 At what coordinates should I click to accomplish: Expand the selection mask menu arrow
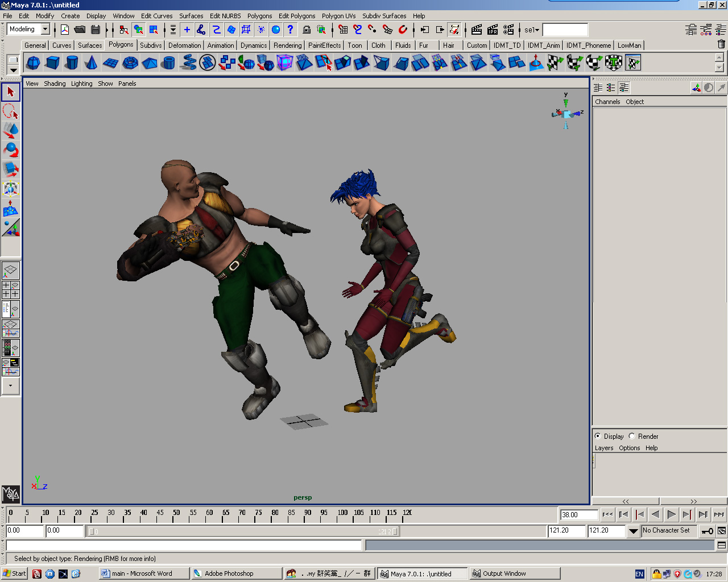pos(173,30)
